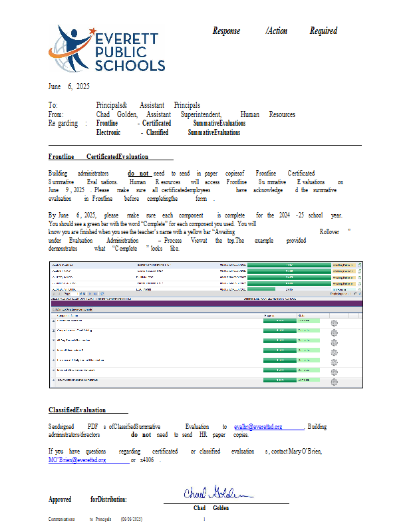The width and height of the screenshot is (411, 532).
Task: Click 'Frontline - Certificated' in the Regarding line
Action: (134, 123)
